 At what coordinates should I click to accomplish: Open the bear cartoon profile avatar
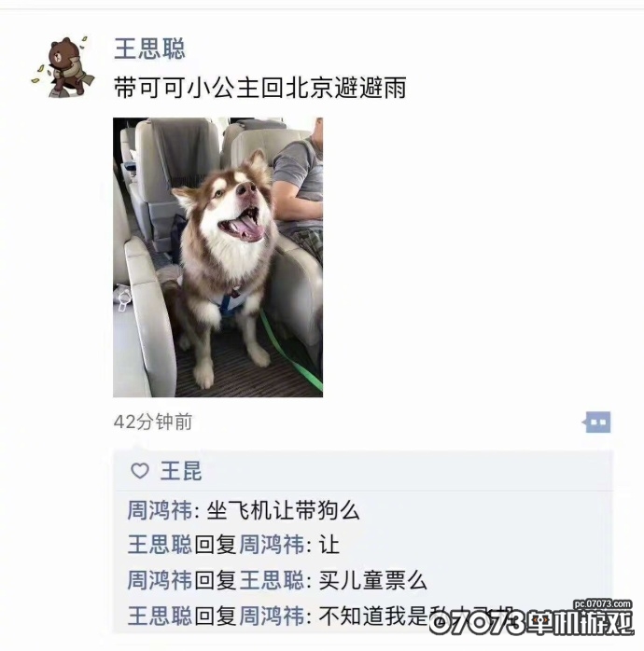point(63,66)
